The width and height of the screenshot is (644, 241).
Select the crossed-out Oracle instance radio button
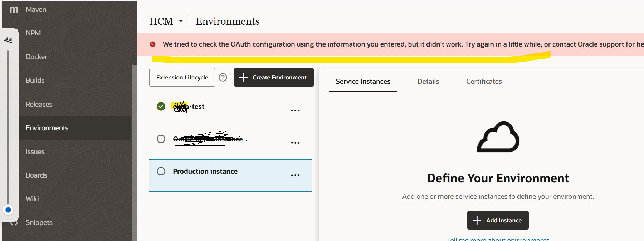pos(161,139)
